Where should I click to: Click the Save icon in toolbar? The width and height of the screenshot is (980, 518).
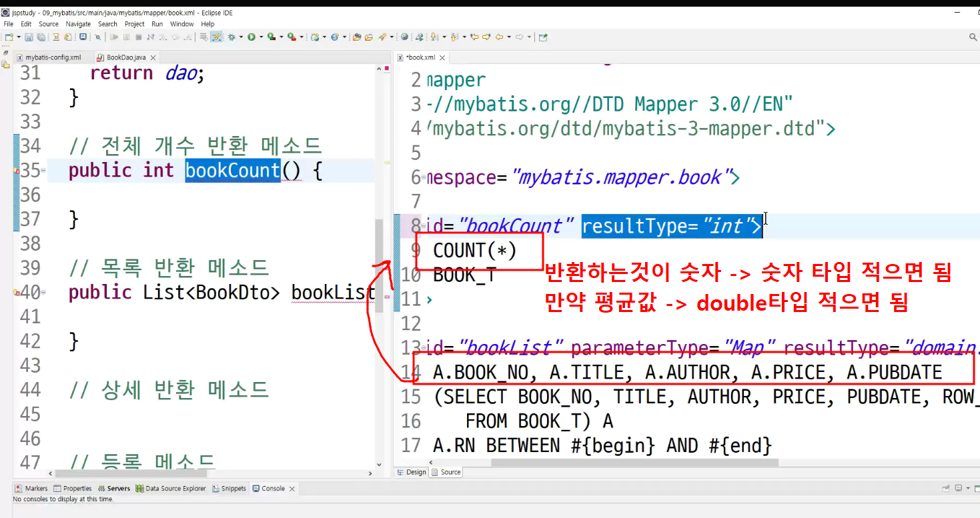29,37
